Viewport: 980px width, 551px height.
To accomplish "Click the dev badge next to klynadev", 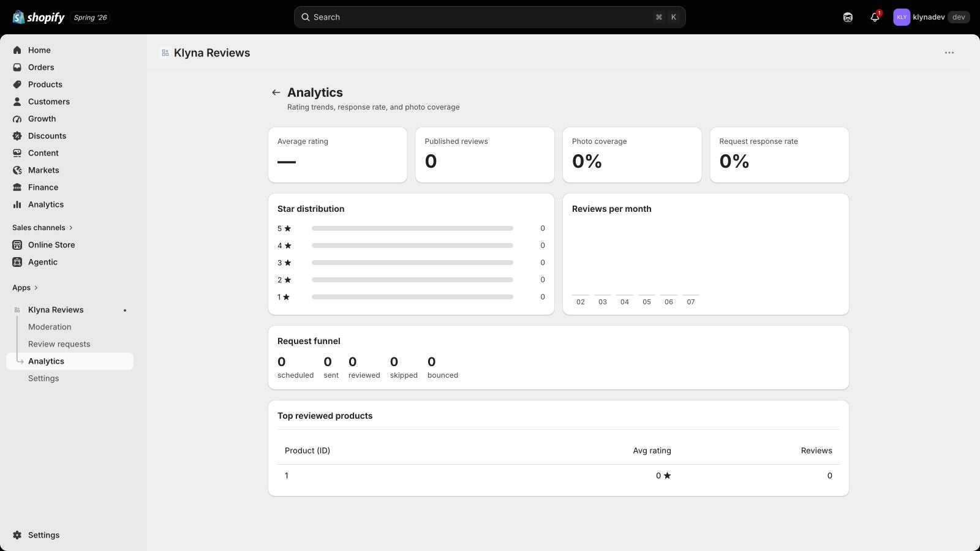I will (x=959, y=17).
